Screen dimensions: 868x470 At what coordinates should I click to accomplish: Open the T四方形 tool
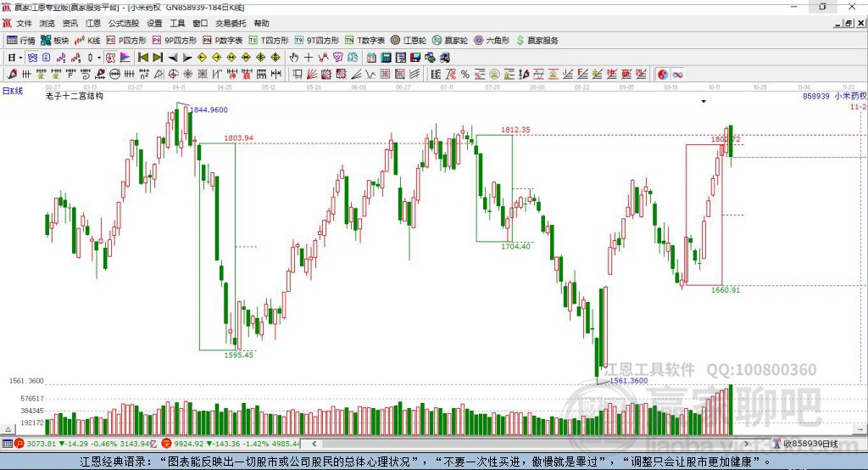click(x=269, y=41)
